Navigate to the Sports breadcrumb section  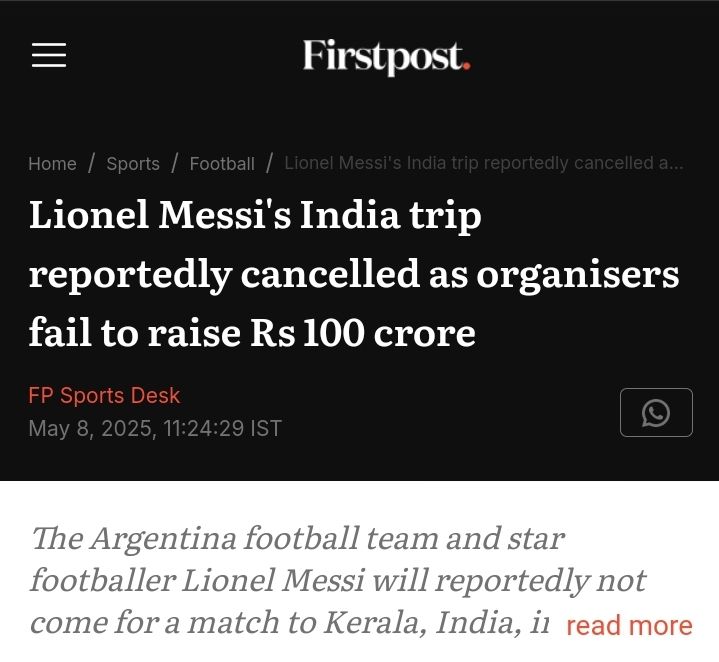[x=133, y=164]
